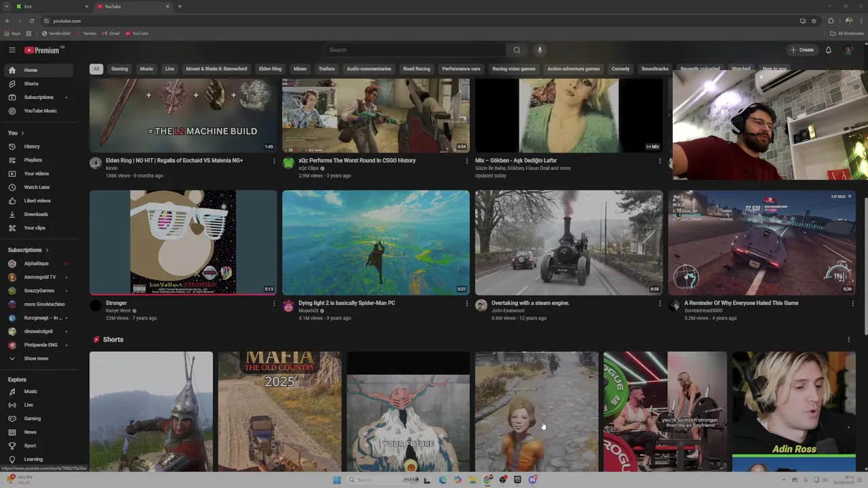Image resolution: width=868 pixels, height=488 pixels.
Task: Select the Road Racing filter chip
Action: (416, 69)
